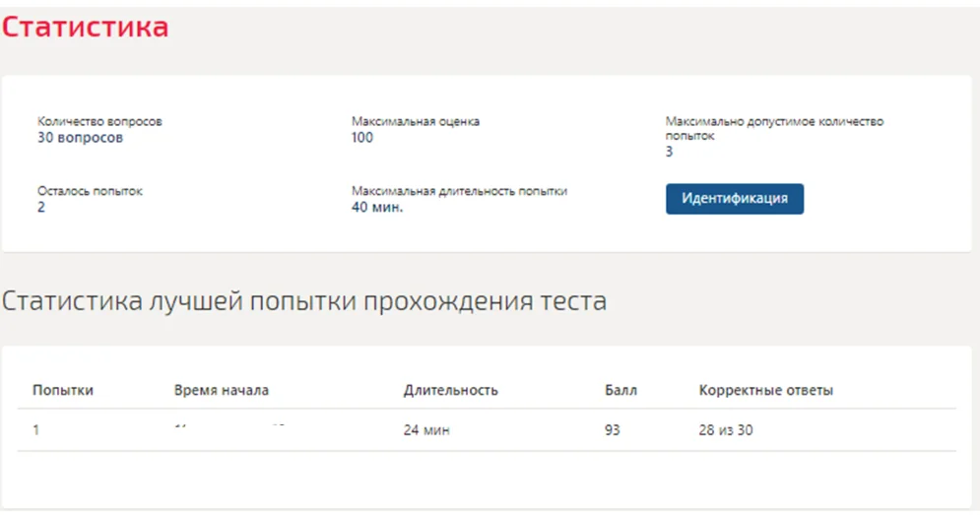This screenshot has width=980, height=515.
Task: Click the 28 из 30 correct answers cell
Action: point(726,430)
